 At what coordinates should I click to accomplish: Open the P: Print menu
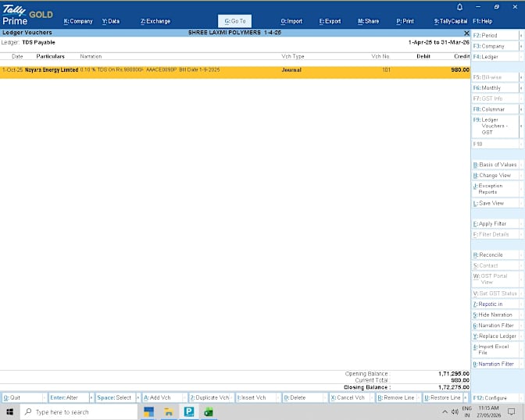pyautogui.click(x=405, y=21)
